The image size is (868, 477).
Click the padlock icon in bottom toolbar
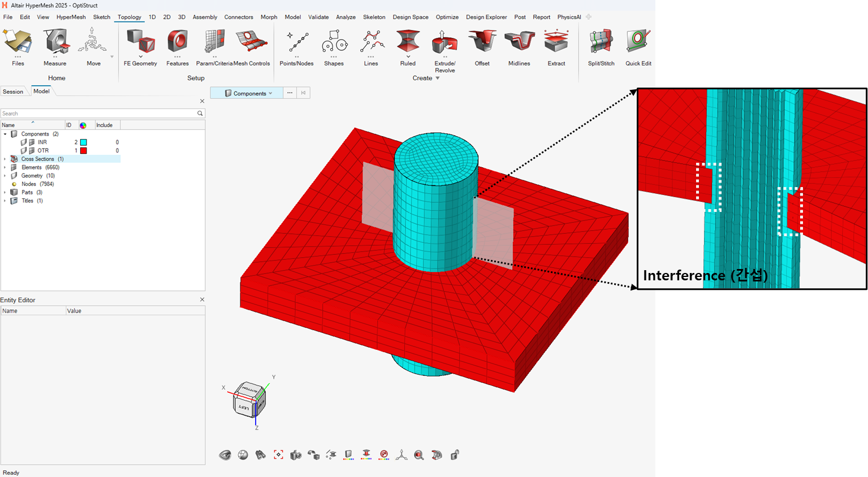(455, 455)
